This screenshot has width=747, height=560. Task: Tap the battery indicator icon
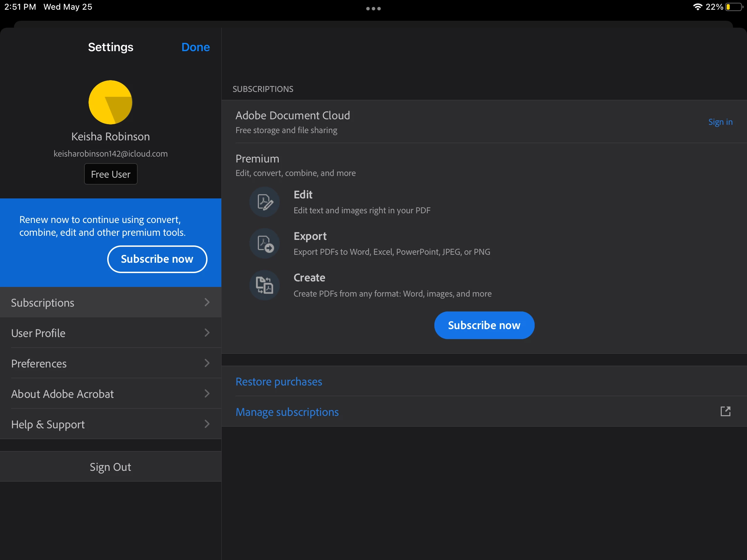pos(734,7)
